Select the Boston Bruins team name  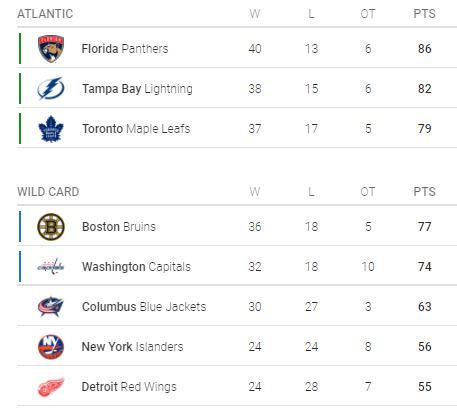click(x=119, y=227)
